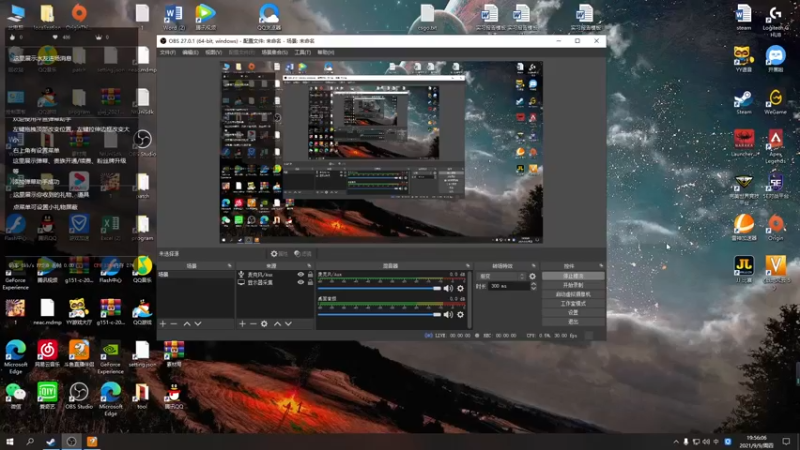The width and height of the screenshot is (800, 450).
Task: Toggle lock for 显示器采集 source
Action: click(310, 282)
